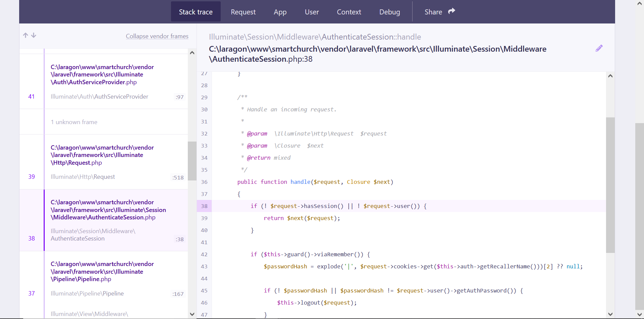Select frame 38 AuthenticateSession.php
The width and height of the screenshot is (644, 319).
(x=103, y=220)
